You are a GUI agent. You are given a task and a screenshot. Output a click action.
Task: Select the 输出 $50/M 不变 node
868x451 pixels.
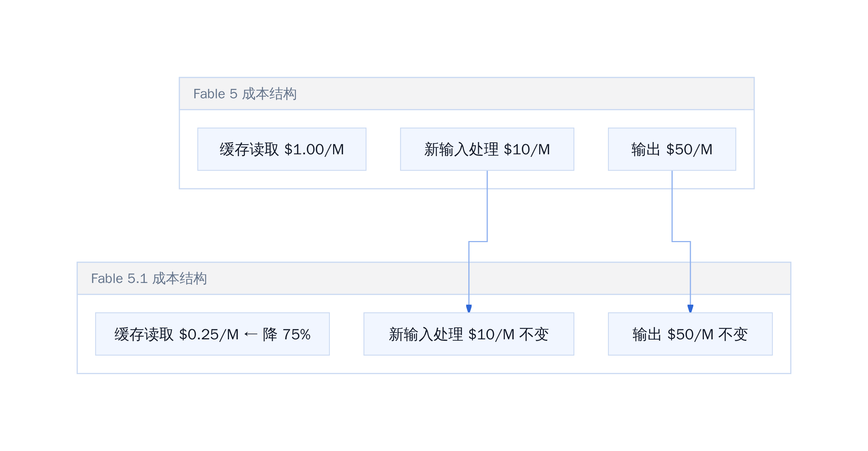(690, 334)
